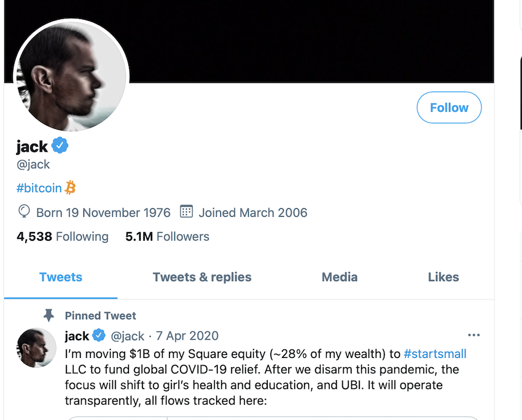View the 5.1M Followers list
This screenshot has width=522, height=420.
click(167, 236)
